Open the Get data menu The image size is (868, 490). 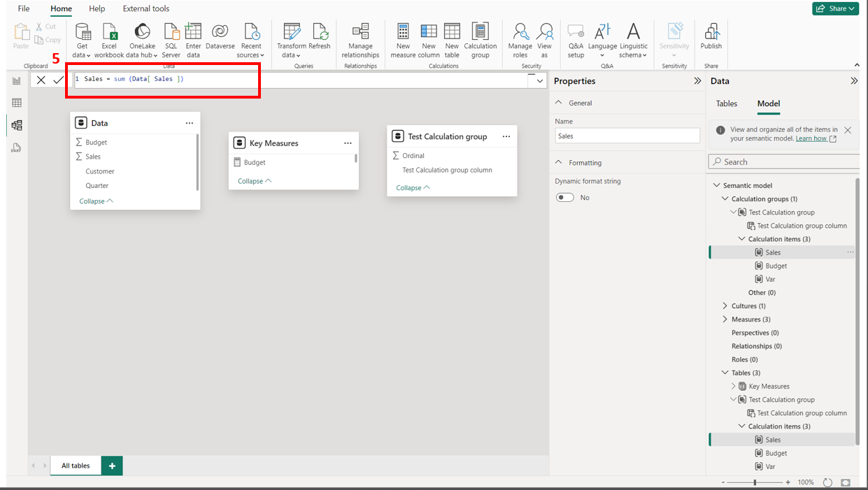coord(83,41)
